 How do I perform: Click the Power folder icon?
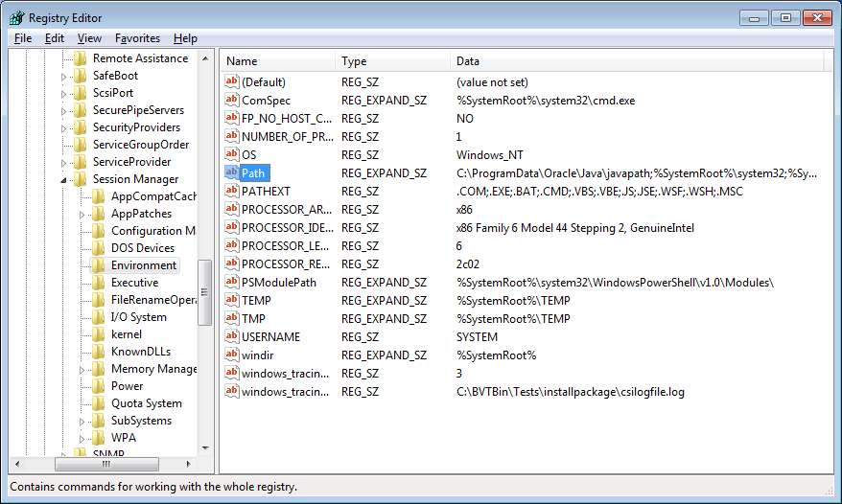(98, 386)
